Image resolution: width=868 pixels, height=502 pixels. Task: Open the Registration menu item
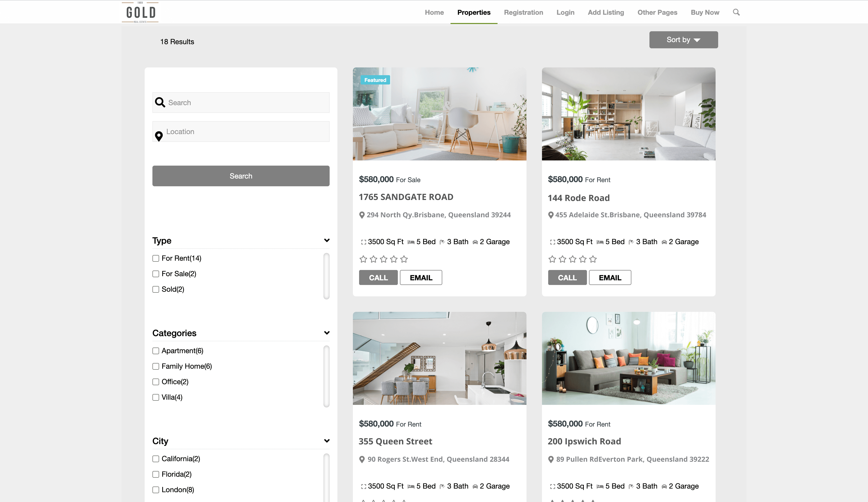click(523, 12)
